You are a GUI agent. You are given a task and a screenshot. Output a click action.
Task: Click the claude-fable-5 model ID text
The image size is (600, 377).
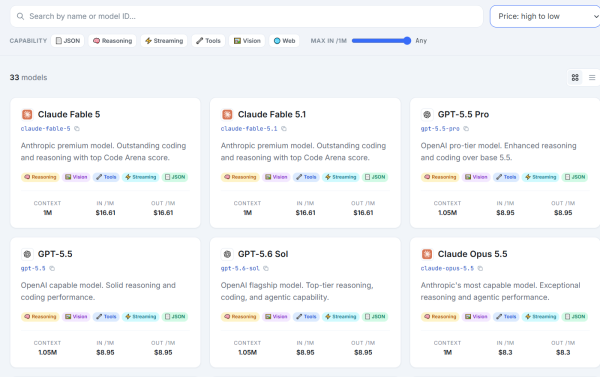tap(46, 129)
